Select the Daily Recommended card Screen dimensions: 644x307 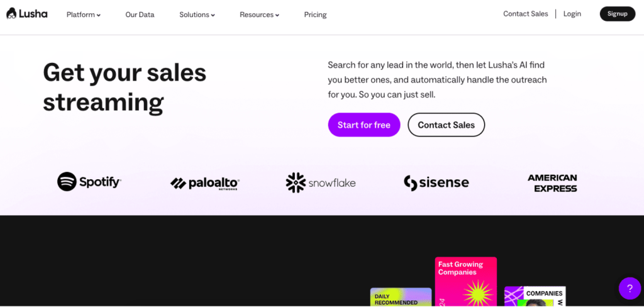(x=401, y=297)
